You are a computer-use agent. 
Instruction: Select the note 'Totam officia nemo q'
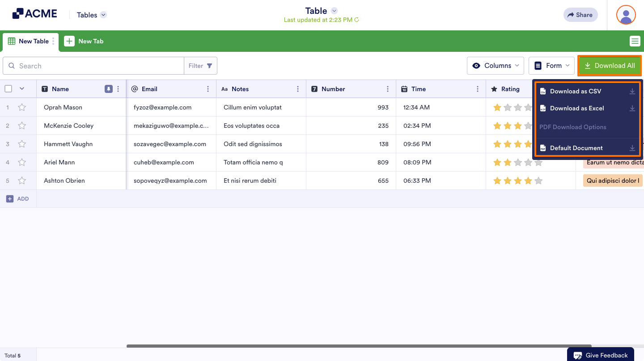tap(261, 162)
